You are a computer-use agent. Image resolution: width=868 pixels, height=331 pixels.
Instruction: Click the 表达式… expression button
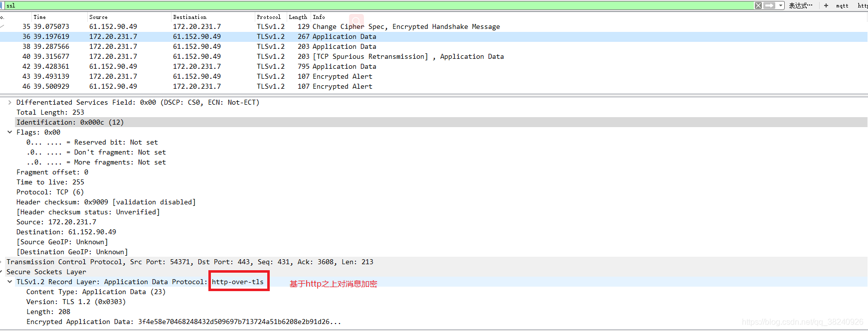tap(801, 5)
